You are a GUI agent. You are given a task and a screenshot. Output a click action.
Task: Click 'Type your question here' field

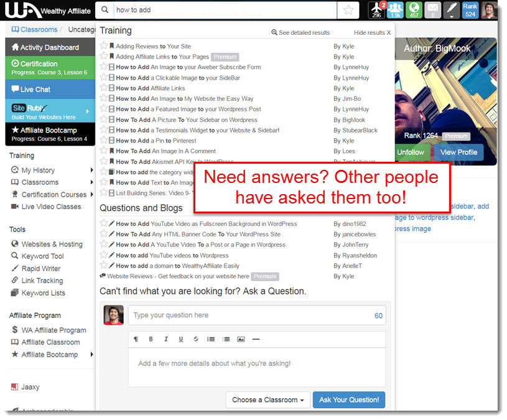[257, 315]
